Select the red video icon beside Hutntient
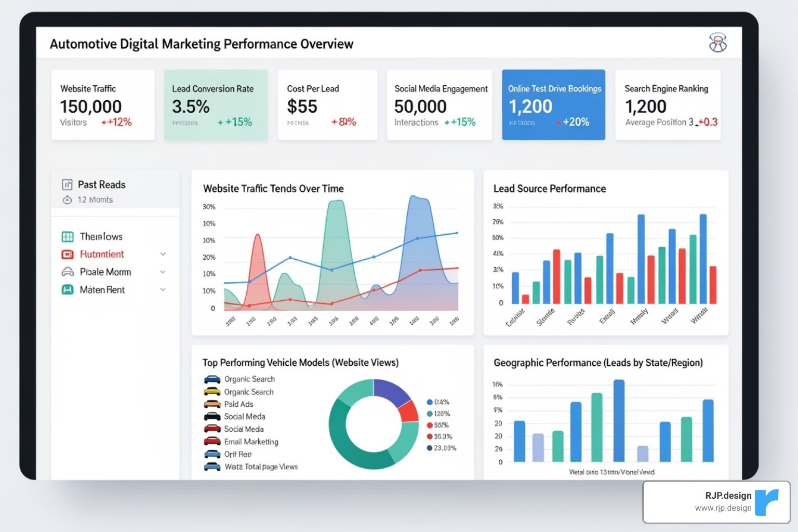Viewport: 798px width, 532px height. tap(67, 254)
